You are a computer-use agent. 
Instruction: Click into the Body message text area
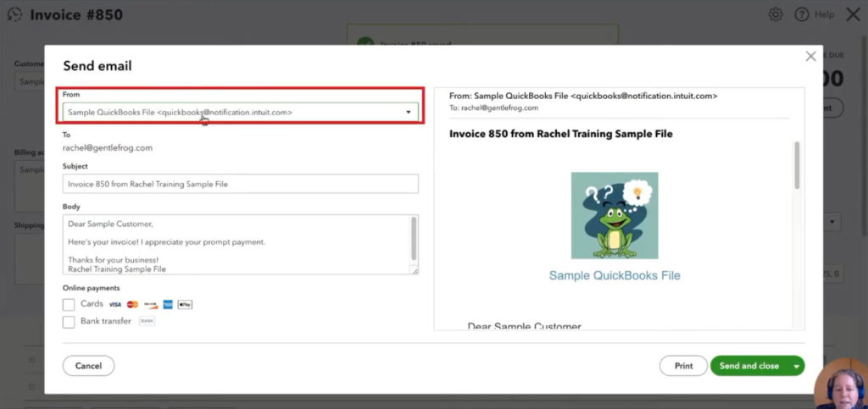236,246
